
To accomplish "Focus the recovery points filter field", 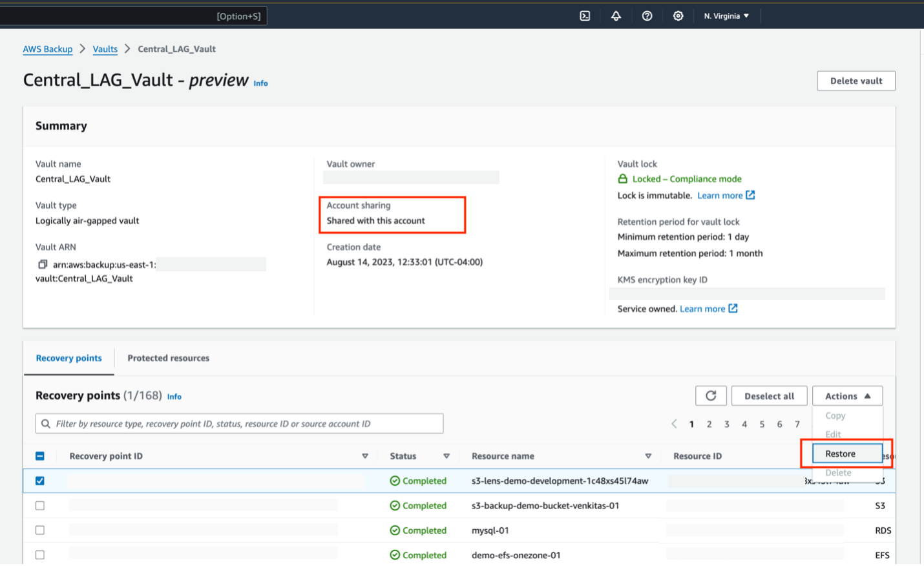I will [x=240, y=424].
